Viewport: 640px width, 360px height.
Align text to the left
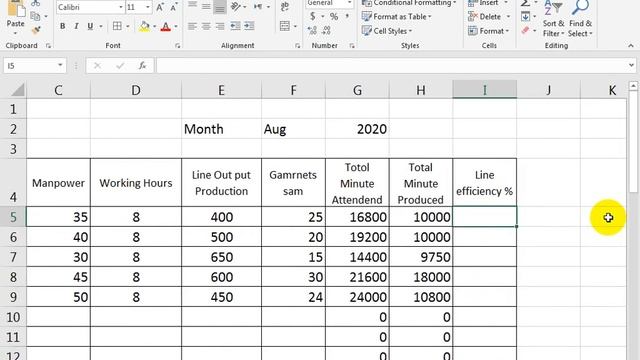click(192, 27)
